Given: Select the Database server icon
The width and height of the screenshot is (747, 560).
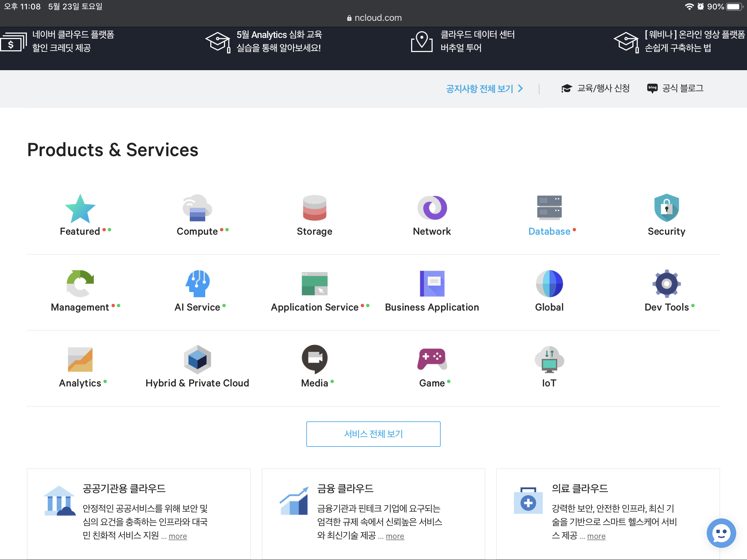Looking at the screenshot, I should (549, 208).
